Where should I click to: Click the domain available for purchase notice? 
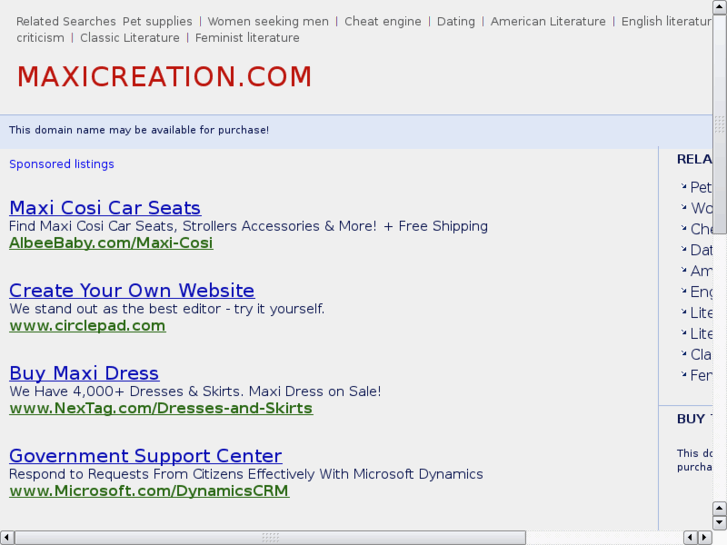click(x=139, y=130)
